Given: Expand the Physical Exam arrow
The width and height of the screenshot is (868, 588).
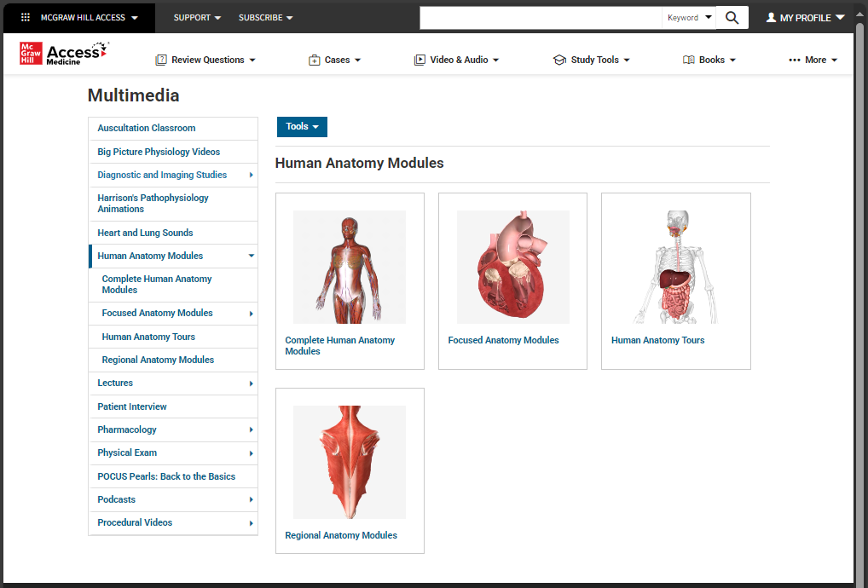Looking at the screenshot, I should tap(252, 453).
